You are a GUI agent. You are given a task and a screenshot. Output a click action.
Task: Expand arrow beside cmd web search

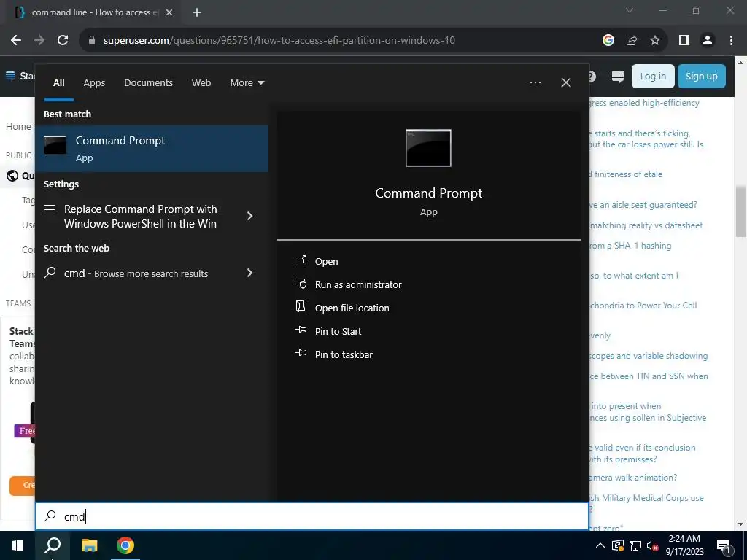(249, 273)
